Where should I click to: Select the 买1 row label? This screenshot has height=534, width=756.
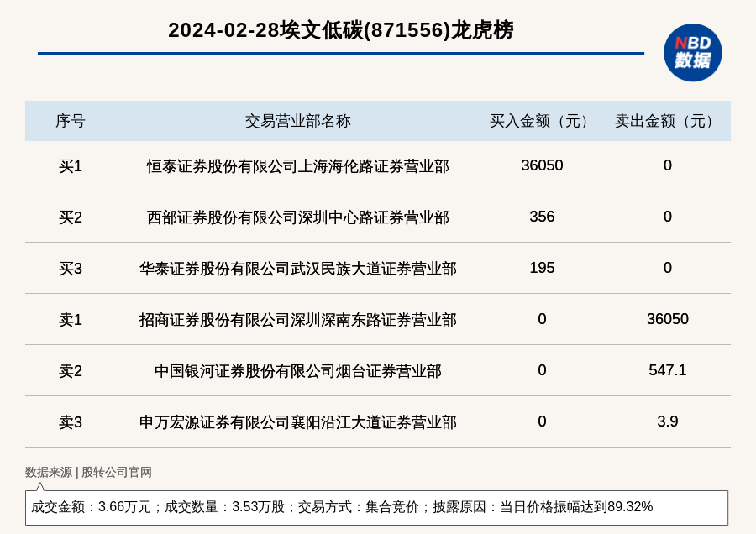[71, 166]
